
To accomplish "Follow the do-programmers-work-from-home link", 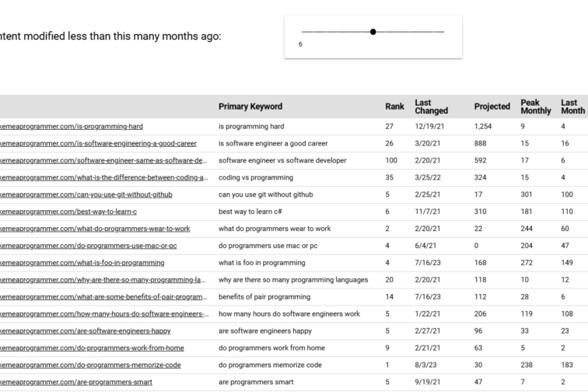I will [92, 348].
